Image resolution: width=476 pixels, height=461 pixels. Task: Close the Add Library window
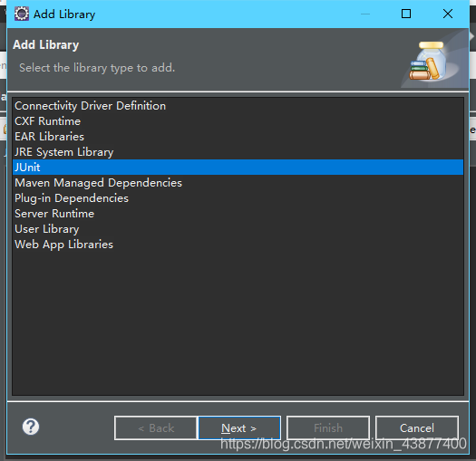(448, 14)
